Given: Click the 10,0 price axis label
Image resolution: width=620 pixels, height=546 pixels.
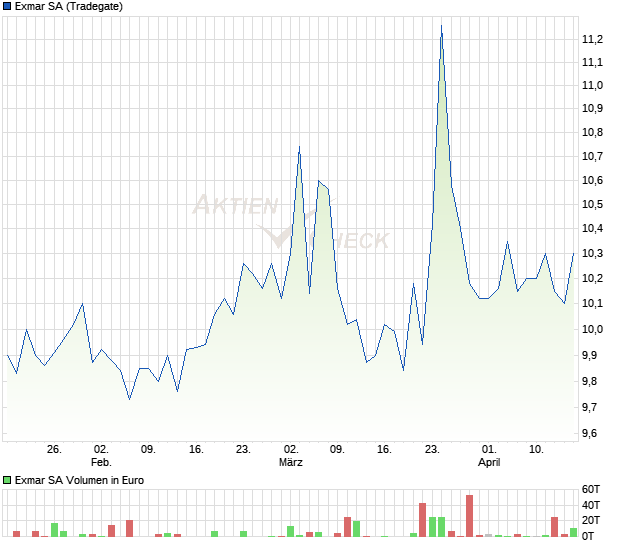Looking at the screenshot, I should [592, 329].
